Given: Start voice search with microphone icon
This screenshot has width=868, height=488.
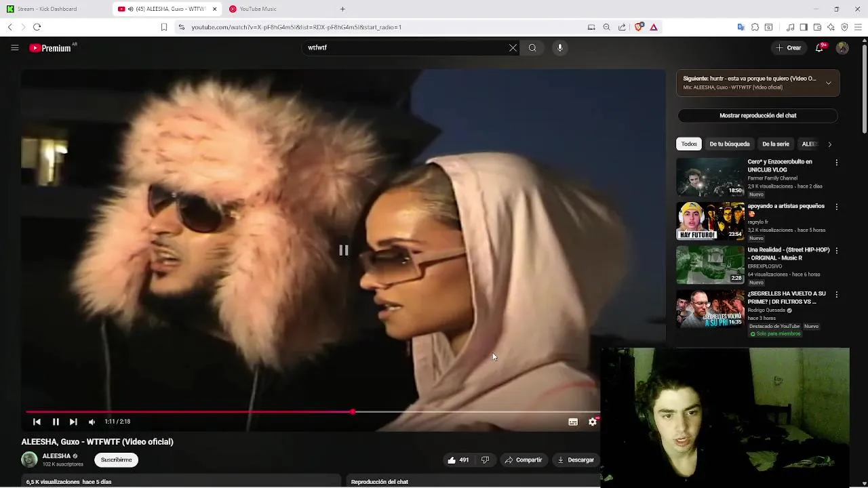Looking at the screenshot, I should tap(559, 47).
